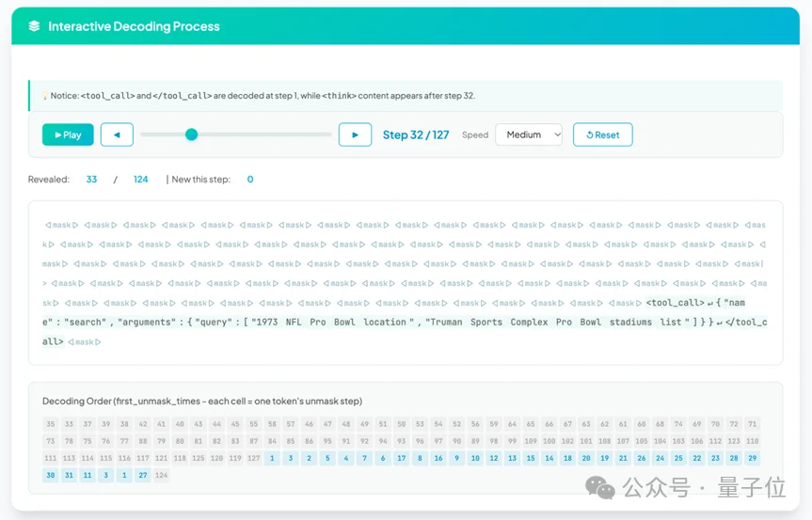The width and height of the screenshot is (812, 520).
Task: Click the total token count 124
Action: click(140, 180)
